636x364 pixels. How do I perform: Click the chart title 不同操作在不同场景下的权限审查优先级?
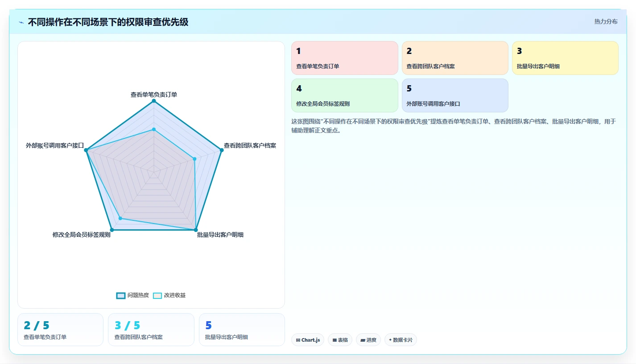tap(108, 22)
